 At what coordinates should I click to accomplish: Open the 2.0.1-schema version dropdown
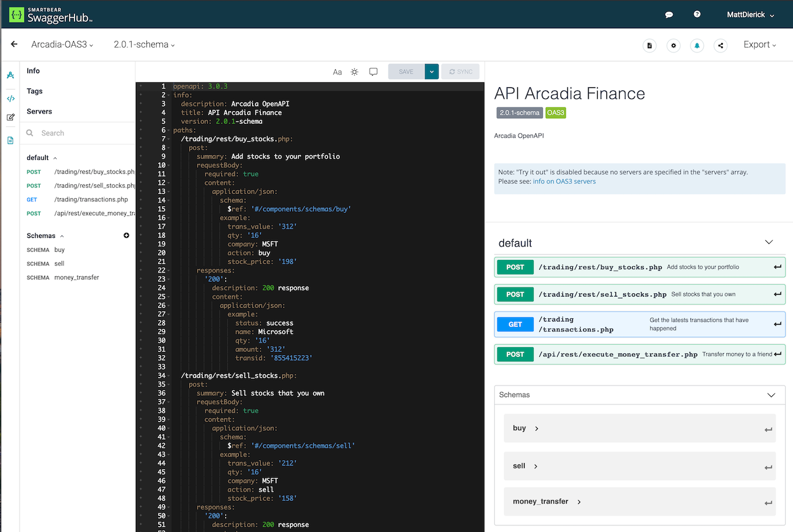tap(144, 45)
